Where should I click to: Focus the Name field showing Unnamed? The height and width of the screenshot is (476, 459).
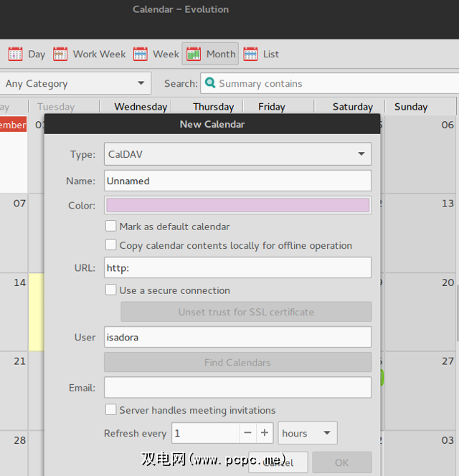[238, 181]
